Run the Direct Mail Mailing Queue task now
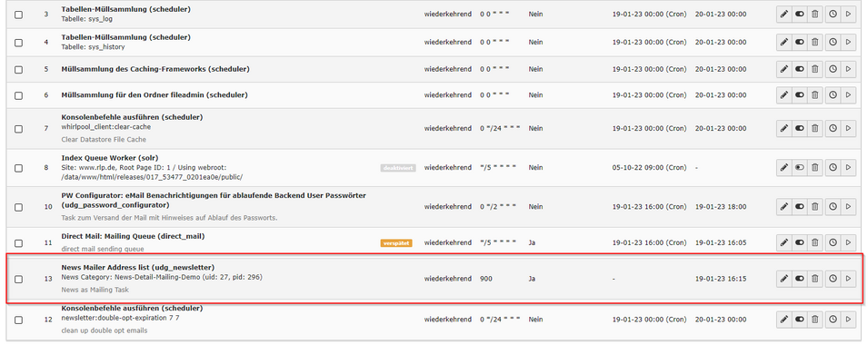This screenshot has width=868, height=345. [x=847, y=242]
